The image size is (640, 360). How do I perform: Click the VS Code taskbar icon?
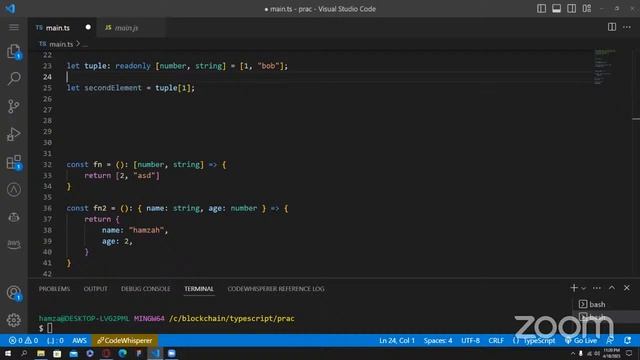pyautogui.click(x=155, y=353)
